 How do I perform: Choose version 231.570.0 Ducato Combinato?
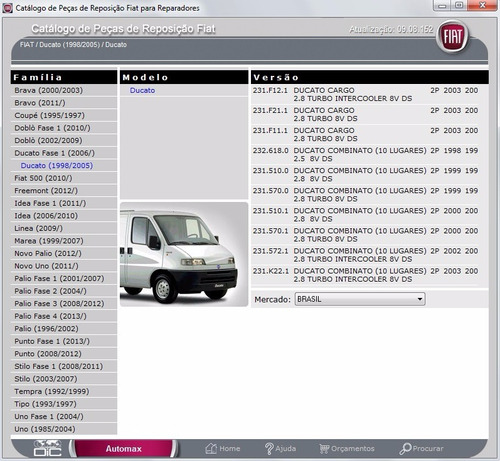point(365,195)
